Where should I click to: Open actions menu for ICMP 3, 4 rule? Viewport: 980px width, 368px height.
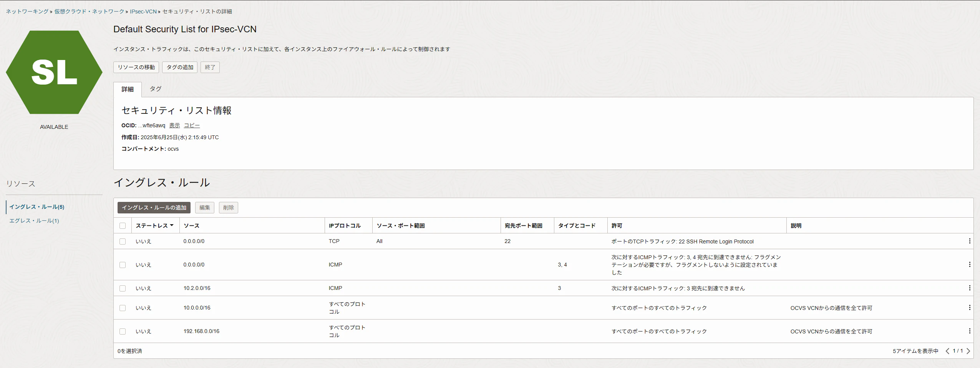click(x=969, y=265)
